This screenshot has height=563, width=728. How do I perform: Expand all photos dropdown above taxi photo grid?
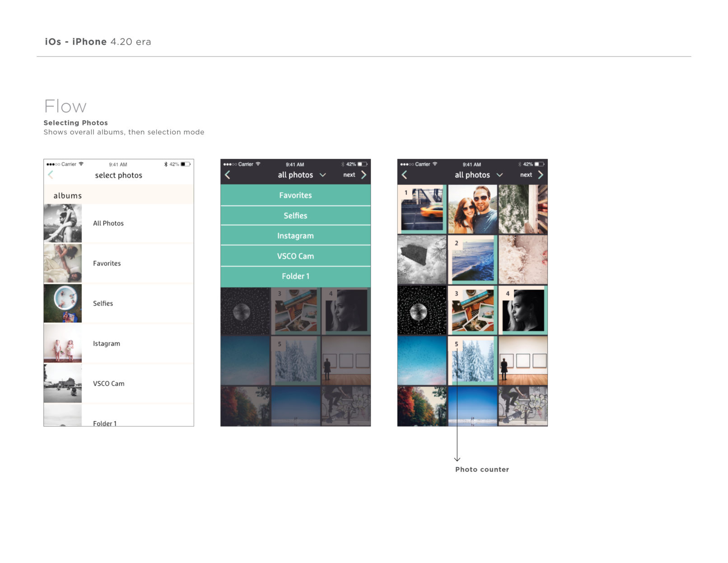click(499, 175)
